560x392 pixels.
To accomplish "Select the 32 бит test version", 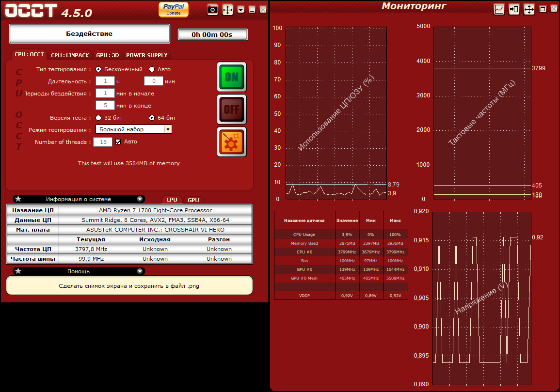I will (x=98, y=118).
